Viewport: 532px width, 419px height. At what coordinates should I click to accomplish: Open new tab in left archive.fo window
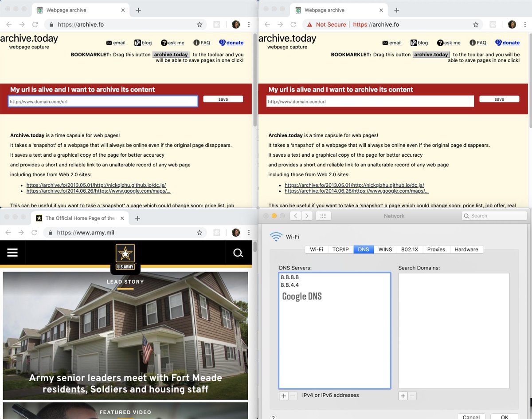[138, 10]
